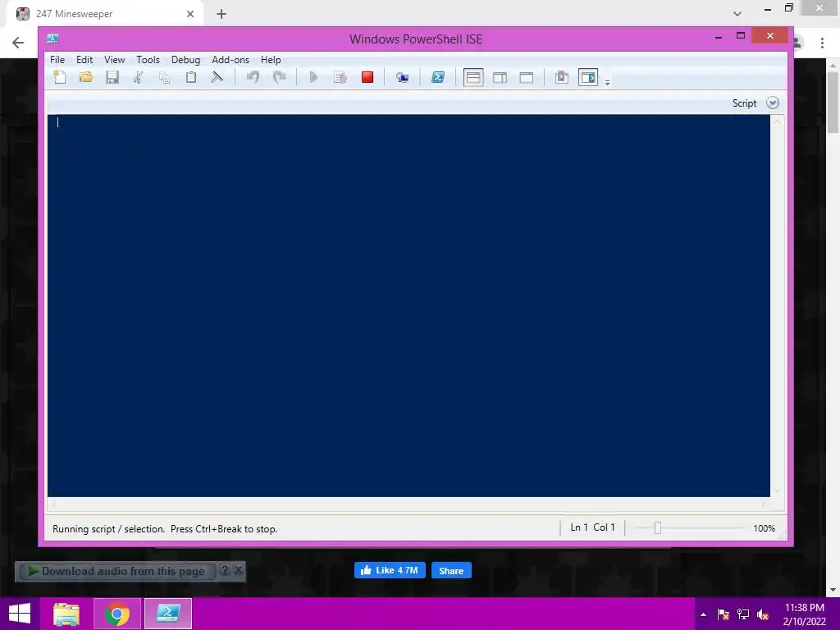Open the View menu
The image size is (840, 630).
114,59
